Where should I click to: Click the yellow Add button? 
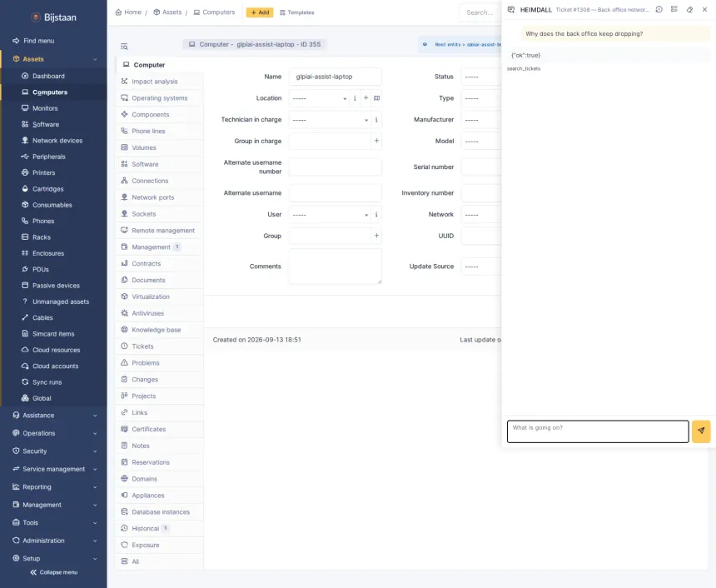260,12
